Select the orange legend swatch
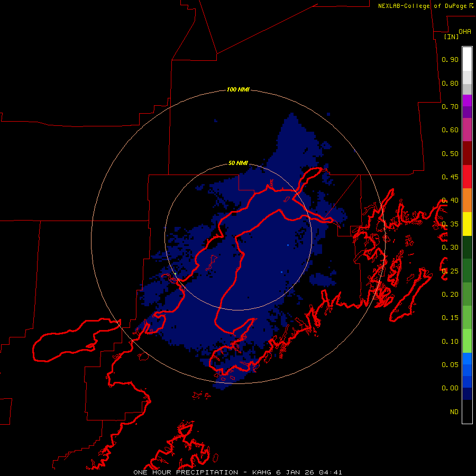 pyautogui.click(x=467, y=200)
